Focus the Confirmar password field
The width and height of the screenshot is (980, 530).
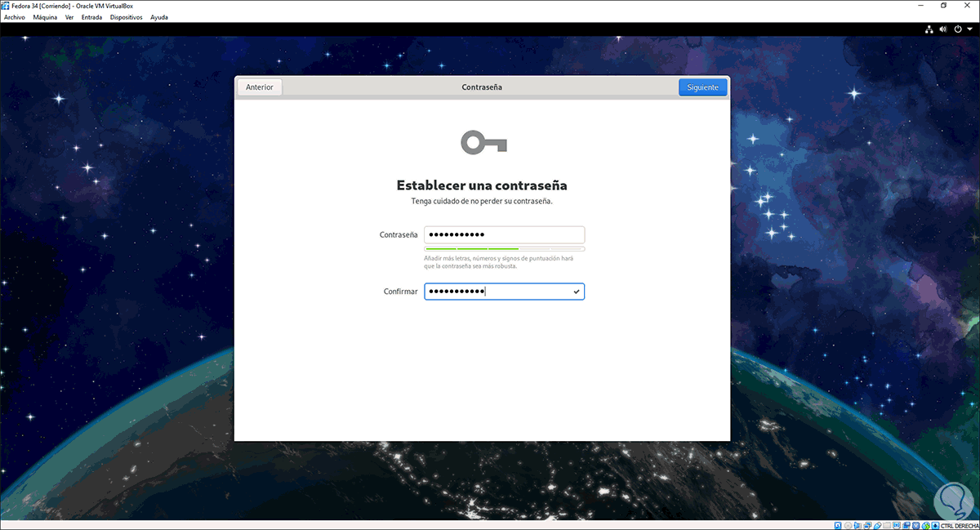[x=504, y=292]
